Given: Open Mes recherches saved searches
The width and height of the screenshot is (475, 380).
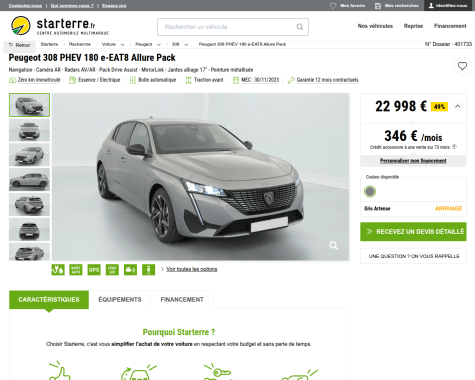Looking at the screenshot, I should pyautogui.click(x=397, y=6).
